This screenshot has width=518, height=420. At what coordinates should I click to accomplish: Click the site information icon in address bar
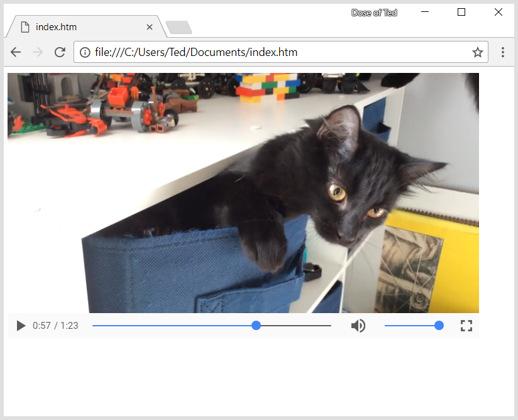[x=85, y=52]
